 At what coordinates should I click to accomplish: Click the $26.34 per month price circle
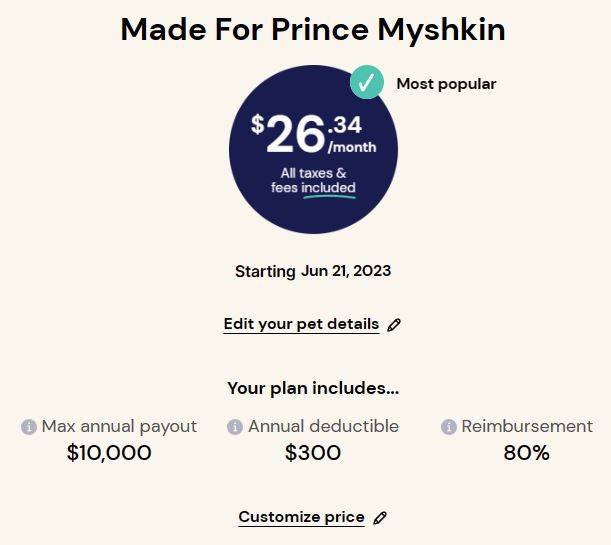click(x=313, y=150)
